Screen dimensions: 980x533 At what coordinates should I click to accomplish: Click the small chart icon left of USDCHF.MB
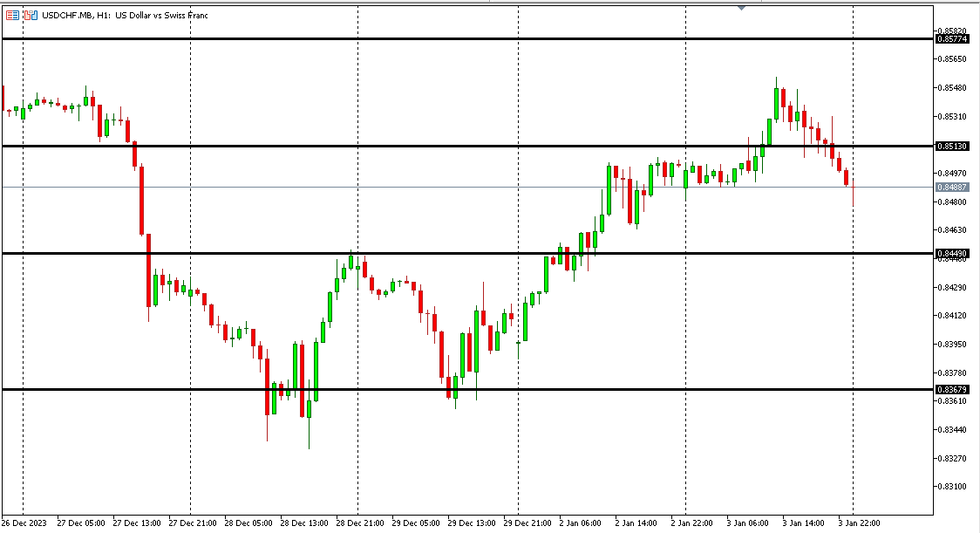click(x=31, y=15)
